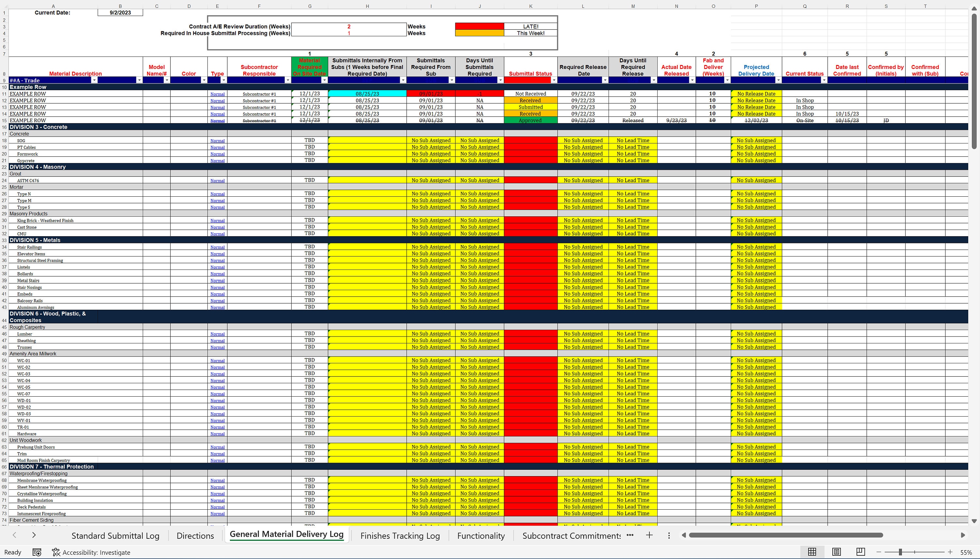Open Subcontractor Responsible filter dropdown
Image resolution: width=980 pixels, height=559 pixels.
coord(287,80)
